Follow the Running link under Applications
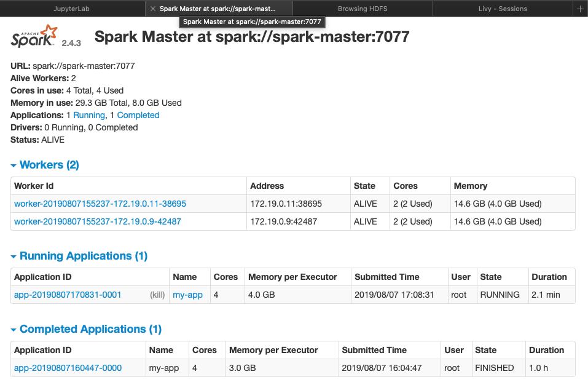Image resolution: width=588 pixels, height=382 pixels. [89, 115]
